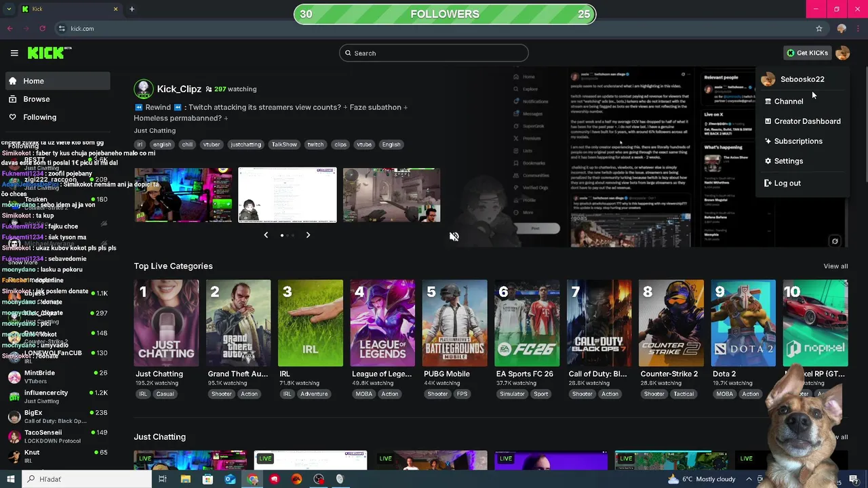Click the browser reload button
The height and width of the screenshot is (488, 868).
(42, 28)
